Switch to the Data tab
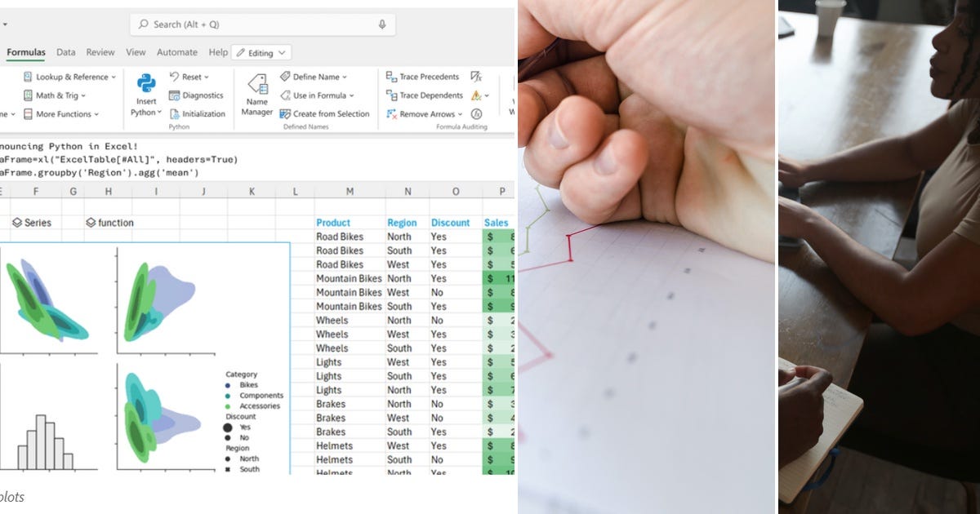The width and height of the screenshot is (980, 514). click(65, 51)
